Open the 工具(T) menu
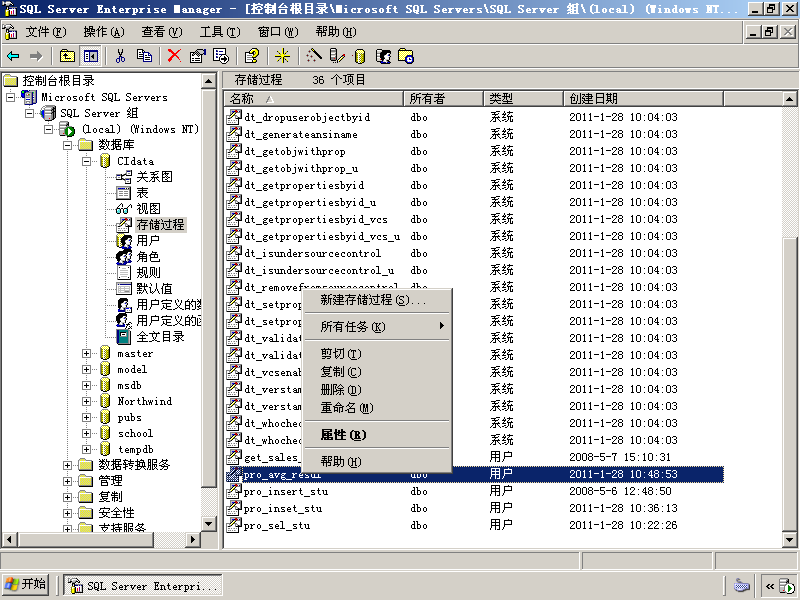This screenshot has width=800, height=600. click(220, 32)
